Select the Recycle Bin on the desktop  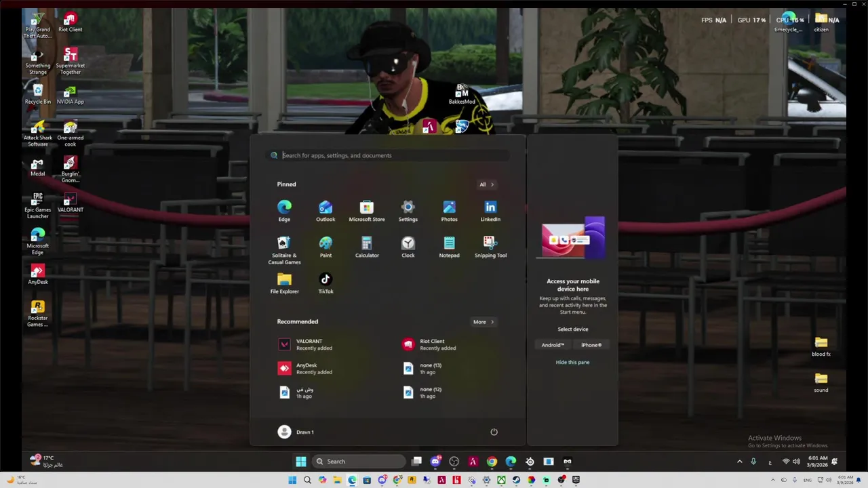click(38, 94)
